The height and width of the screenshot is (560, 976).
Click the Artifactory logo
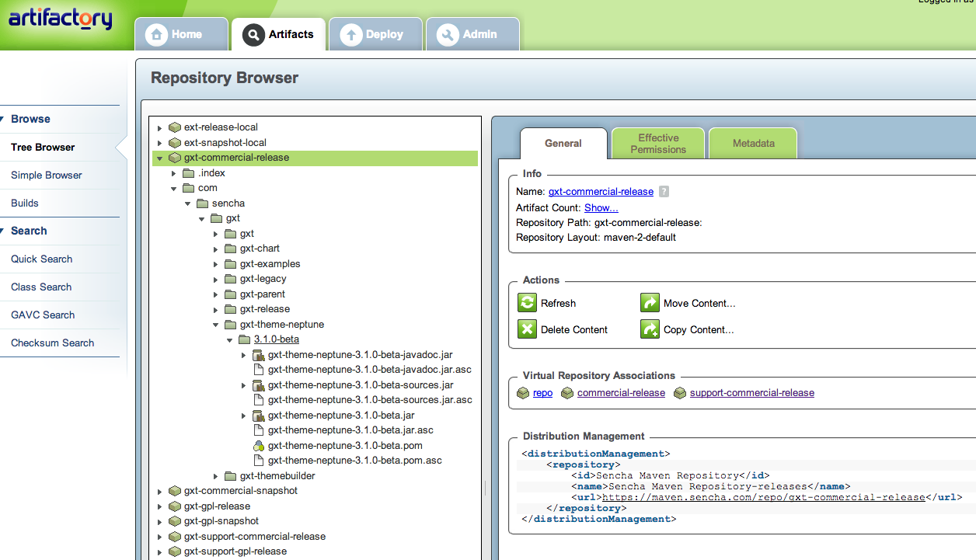pyautogui.click(x=60, y=19)
